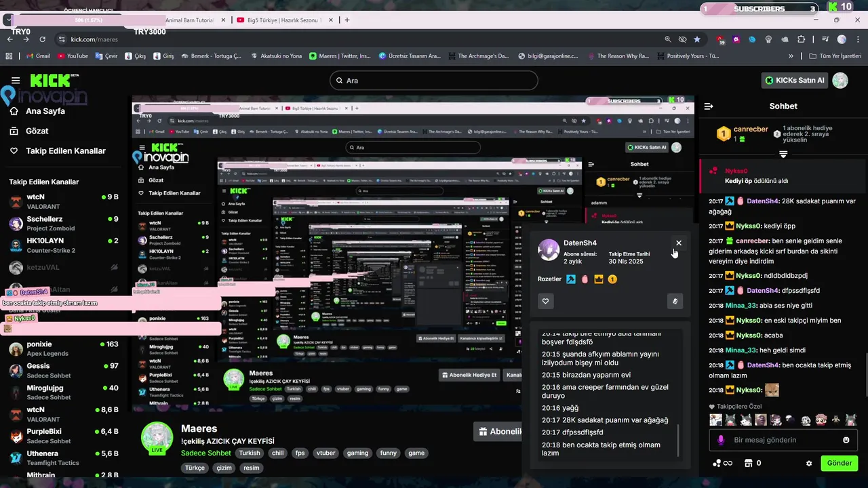The image size is (868, 488).
Task: Click the user card message history scrollbar
Action: point(679,441)
